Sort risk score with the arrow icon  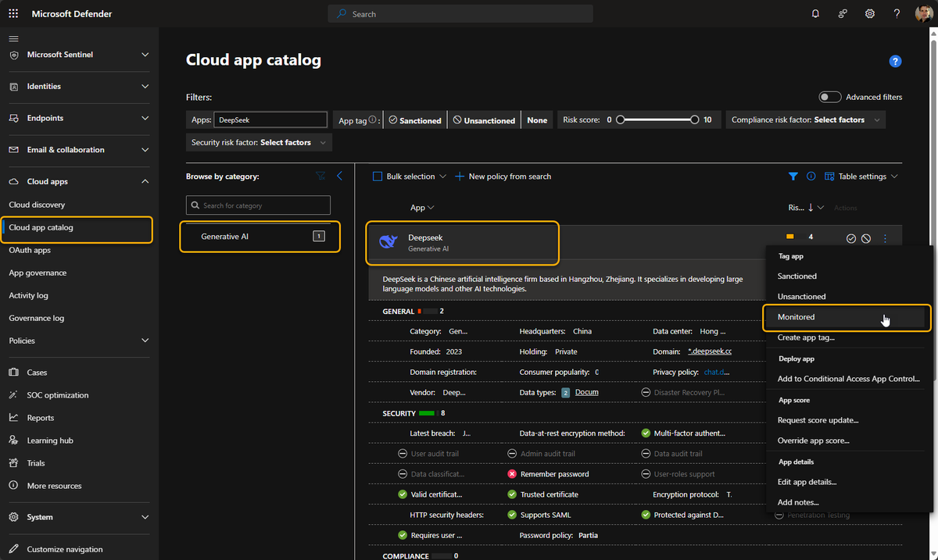tap(811, 208)
